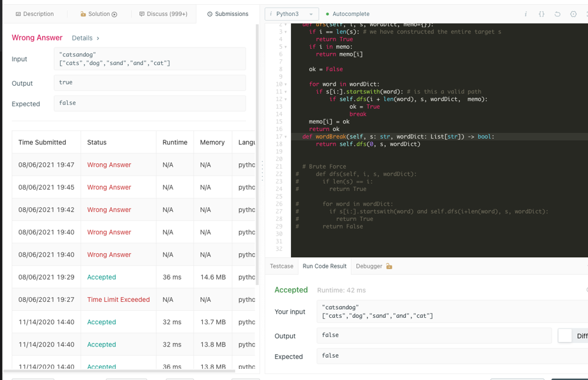Open the Python3 language dropdown
The image size is (588, 380).
pyautogui.click(x=292, y=14)
